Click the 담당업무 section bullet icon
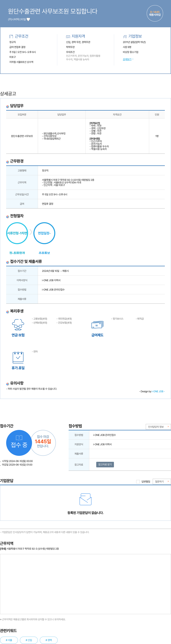The width and height of the screenshot is (171, 644). [x=8, y=107]
